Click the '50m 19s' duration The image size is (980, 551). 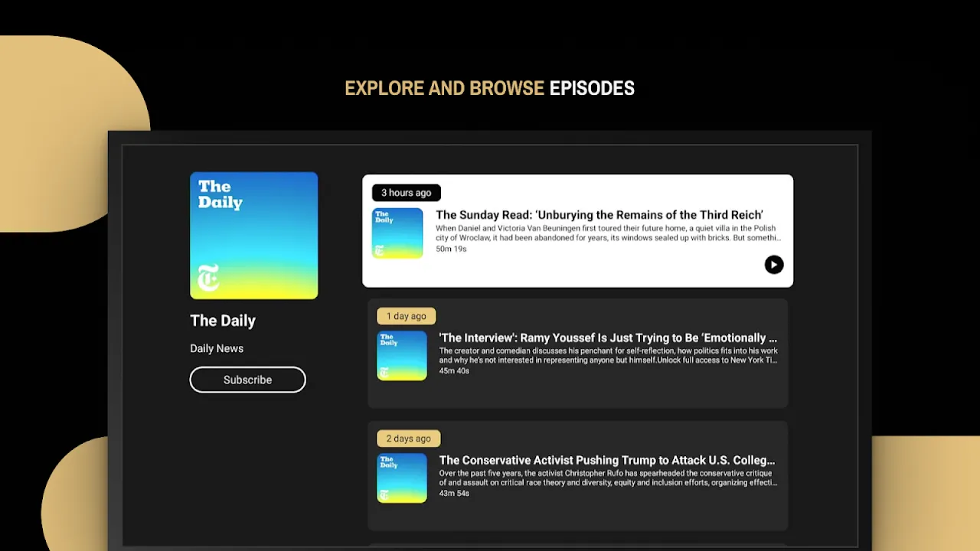click(451, 249)
